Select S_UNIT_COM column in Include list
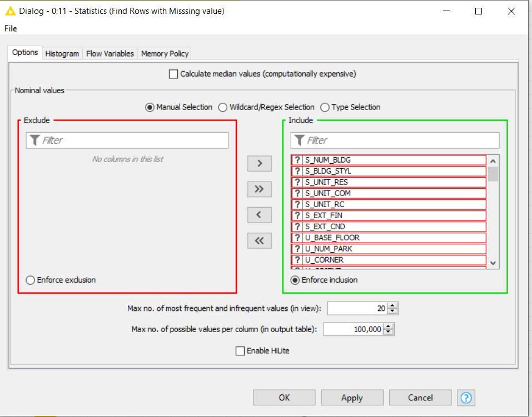The image size is (532, 417). 389,193
